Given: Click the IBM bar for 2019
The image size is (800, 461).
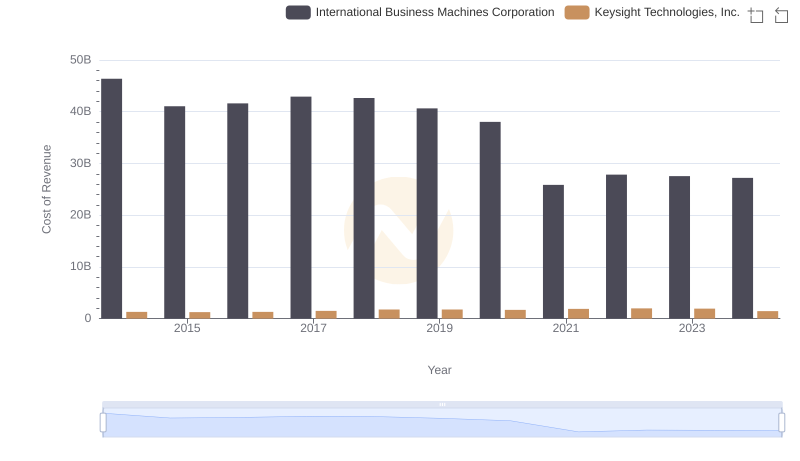Looking at the screenshot, I should click(x=427, y=213).
